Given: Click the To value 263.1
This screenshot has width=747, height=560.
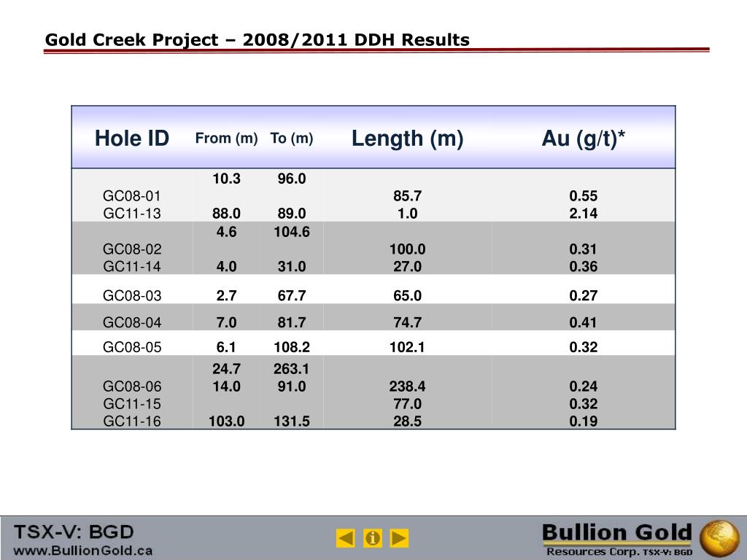Looking at the screenshot, I should pos(292,369).
